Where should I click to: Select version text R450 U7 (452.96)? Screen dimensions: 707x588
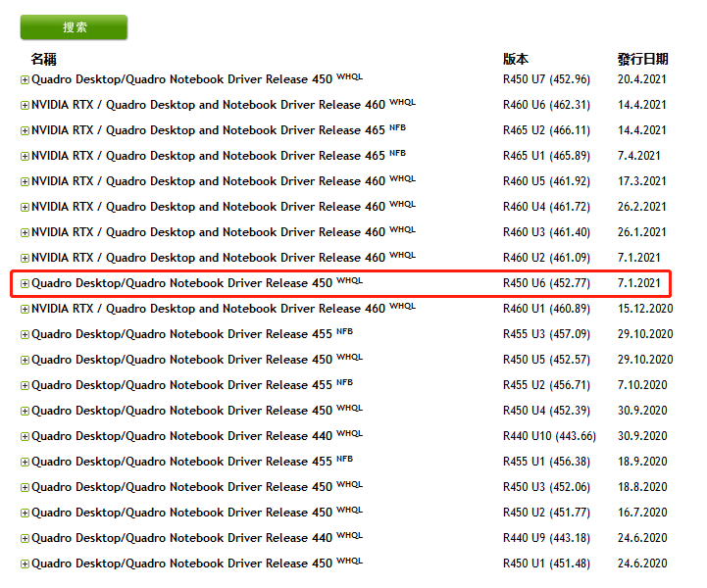[x=546, y=79]
